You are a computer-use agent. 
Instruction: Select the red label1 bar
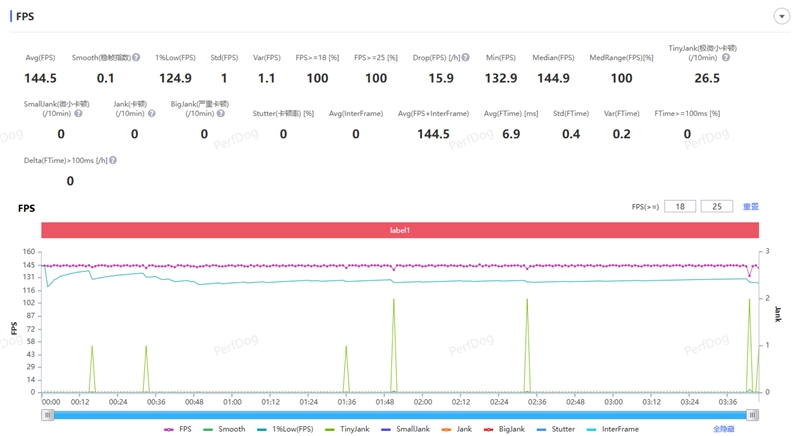pos(400,231)
